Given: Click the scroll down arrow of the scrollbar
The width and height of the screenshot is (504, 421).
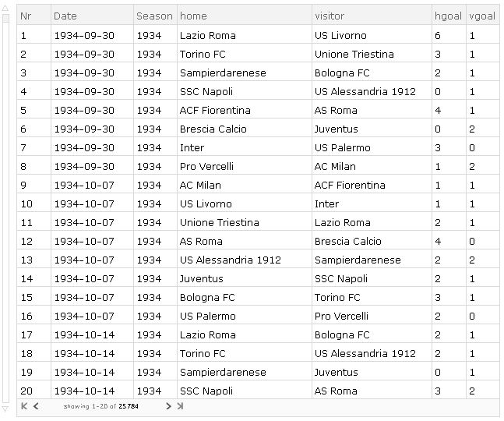Looking at the screenshot, I should coord(5,409).
